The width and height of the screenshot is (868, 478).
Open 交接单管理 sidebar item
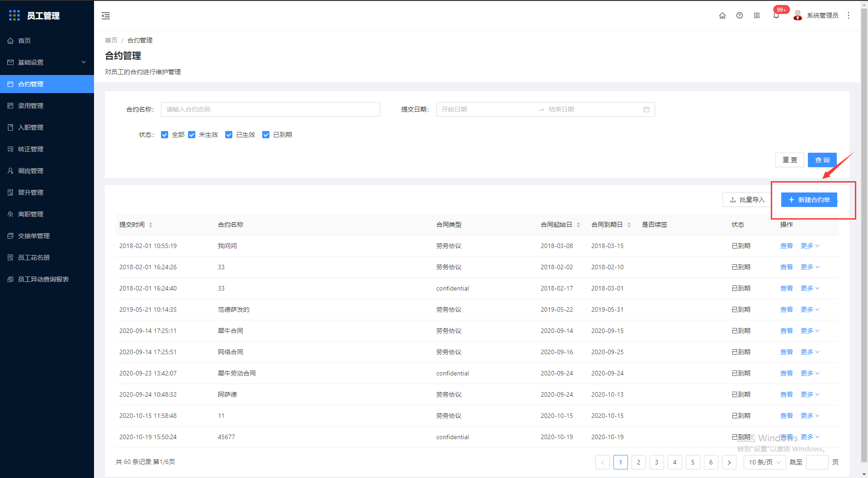click(x=47, y=236)
